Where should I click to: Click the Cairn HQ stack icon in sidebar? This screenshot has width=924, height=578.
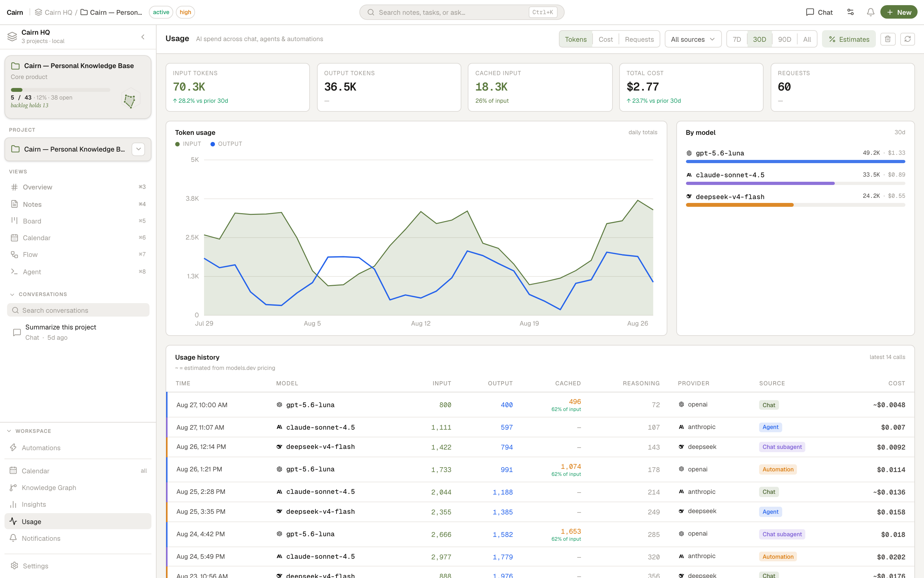coord(12,37)
